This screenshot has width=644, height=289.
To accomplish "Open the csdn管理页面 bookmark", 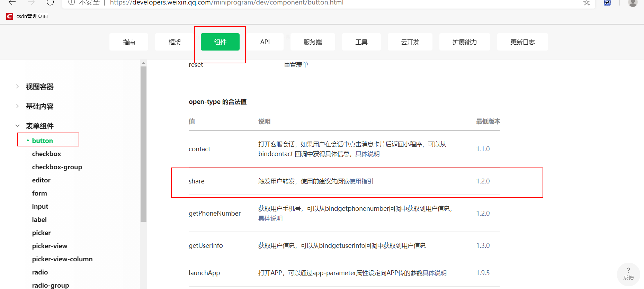I will (x=27, y=16).
